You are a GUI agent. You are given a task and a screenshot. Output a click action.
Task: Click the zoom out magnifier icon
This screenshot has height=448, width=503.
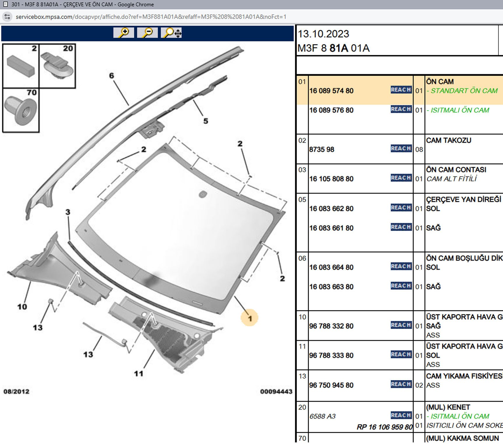pyautogui.click(x=147, y=33)
